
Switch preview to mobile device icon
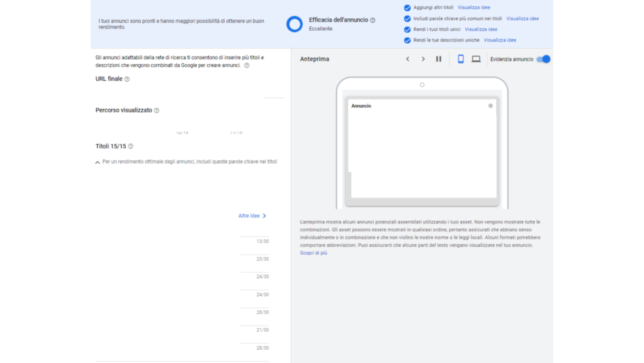461,59
